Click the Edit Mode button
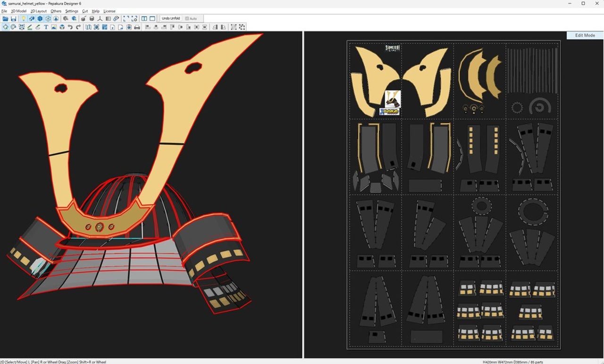 tap(585, 35)
